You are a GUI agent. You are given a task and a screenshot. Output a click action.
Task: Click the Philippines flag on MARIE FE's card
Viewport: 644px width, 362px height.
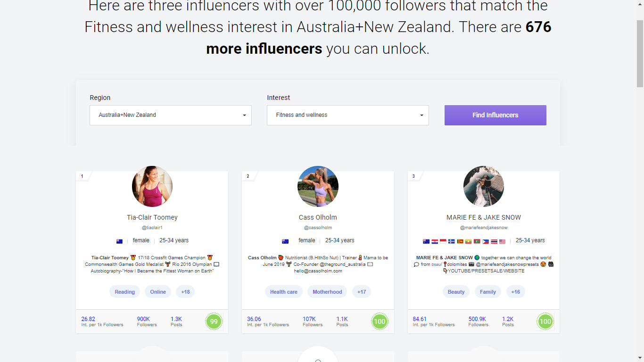486,241
